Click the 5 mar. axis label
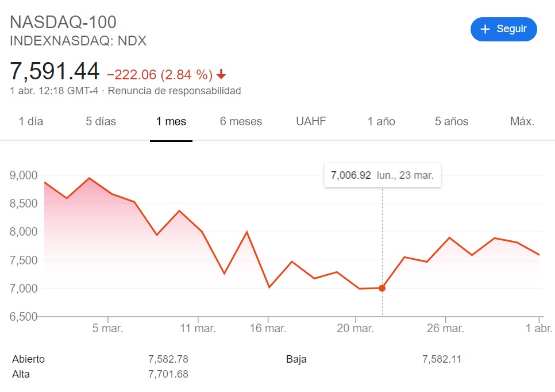This screenshot has width=555, height=392. coord(107,328)
